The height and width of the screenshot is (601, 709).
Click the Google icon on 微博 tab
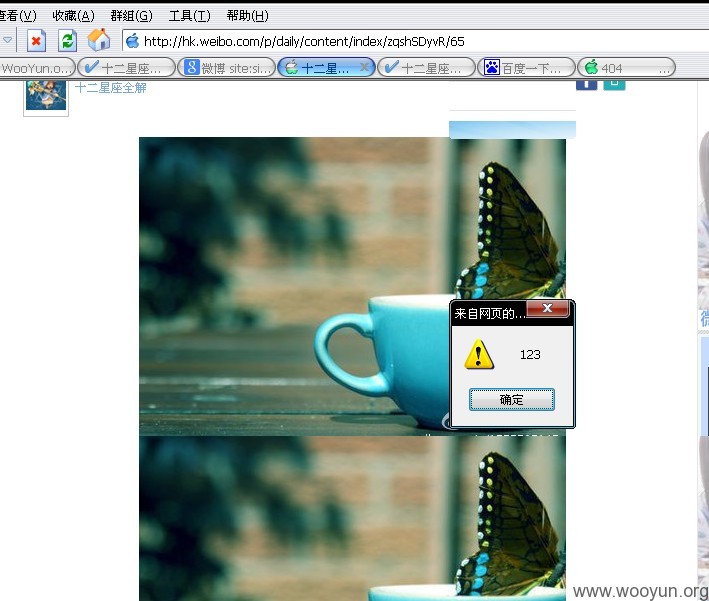pyautogui.click(x=192, y=67)
